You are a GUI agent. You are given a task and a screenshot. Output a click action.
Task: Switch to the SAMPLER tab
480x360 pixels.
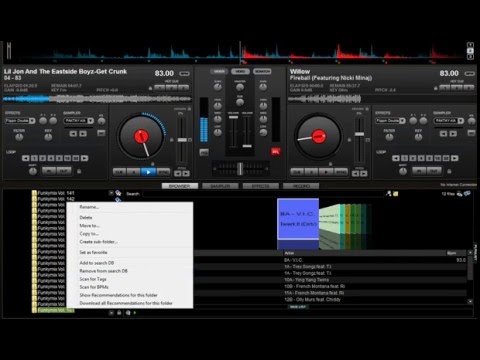tap(220, 186)
